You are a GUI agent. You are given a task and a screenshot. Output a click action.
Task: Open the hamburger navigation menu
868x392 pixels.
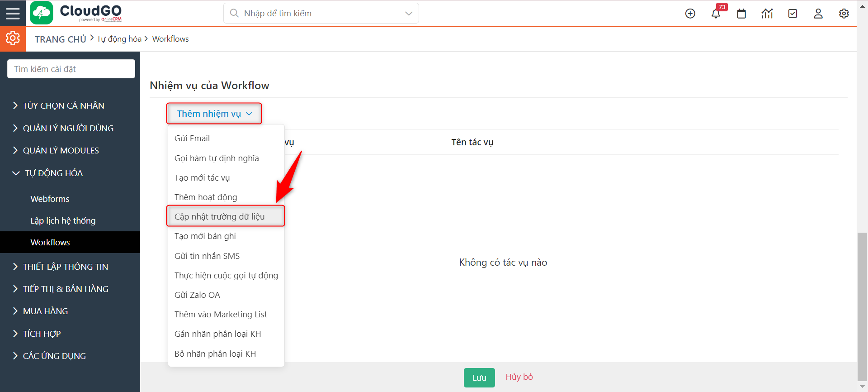click(13, 13)
